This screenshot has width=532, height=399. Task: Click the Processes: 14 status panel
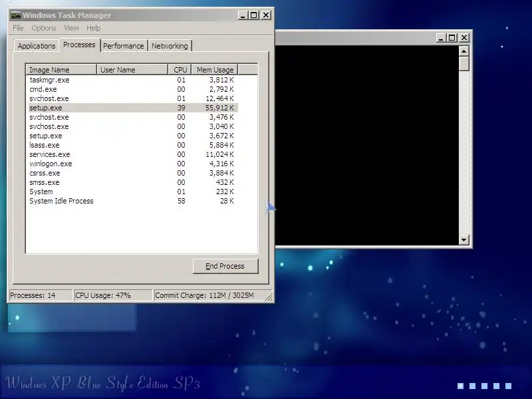click(41, 295)
